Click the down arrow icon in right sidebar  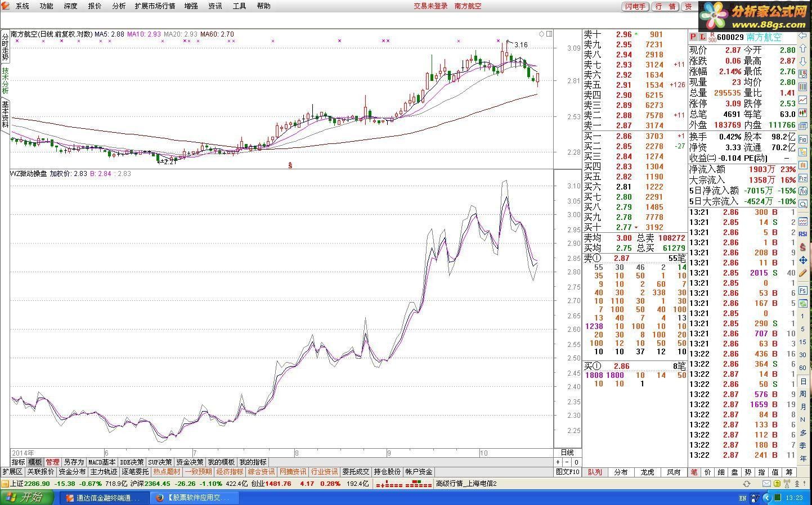pos(802,61)
